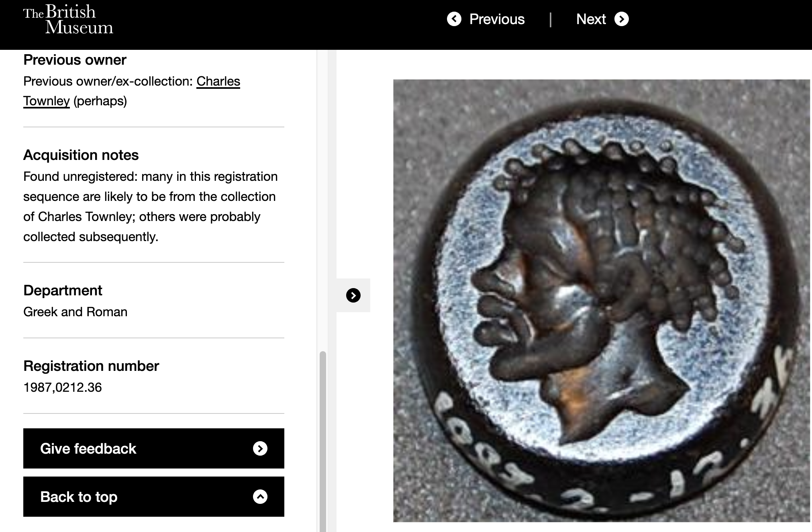
Task: Click the Previous owner heading
Action: pyautogui.click(x=75, y=60)
